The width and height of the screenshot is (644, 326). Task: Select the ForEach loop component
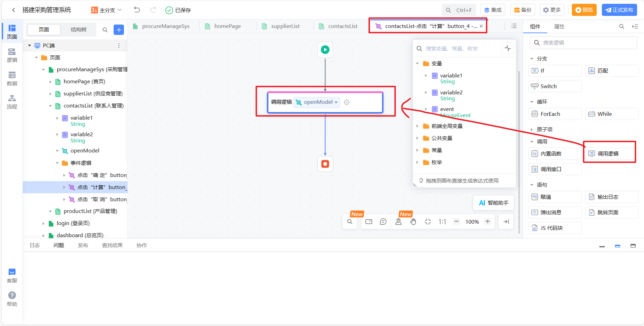coord(555,114)
